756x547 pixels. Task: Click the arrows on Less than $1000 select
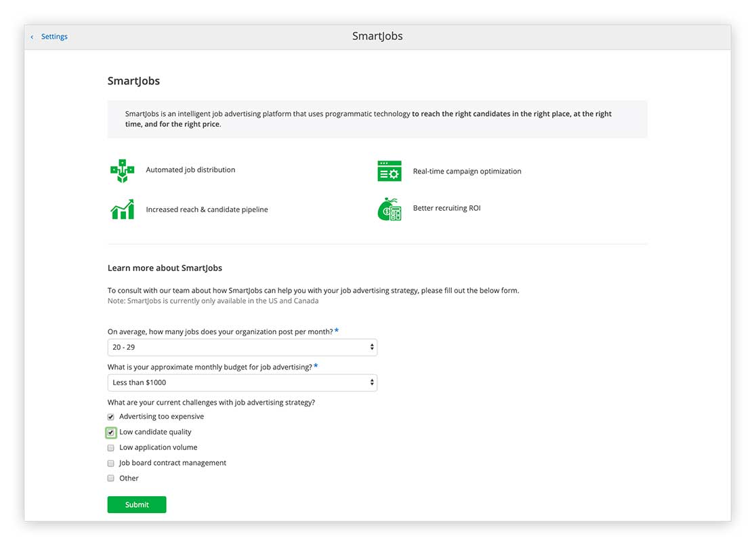[371, 382]
